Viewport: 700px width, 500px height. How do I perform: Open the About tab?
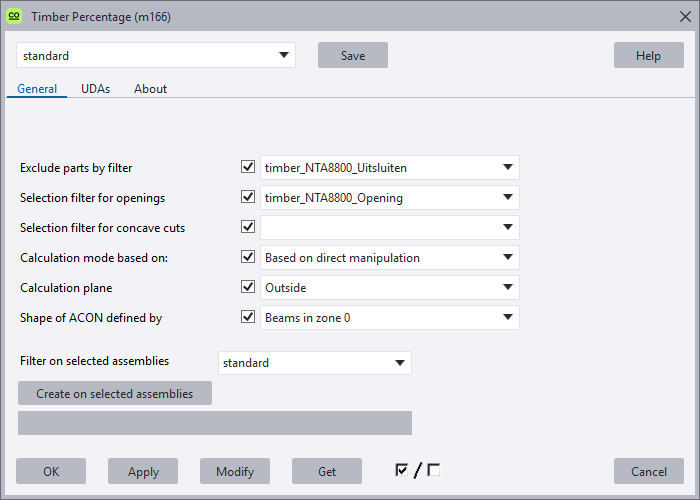coord(150,89)
